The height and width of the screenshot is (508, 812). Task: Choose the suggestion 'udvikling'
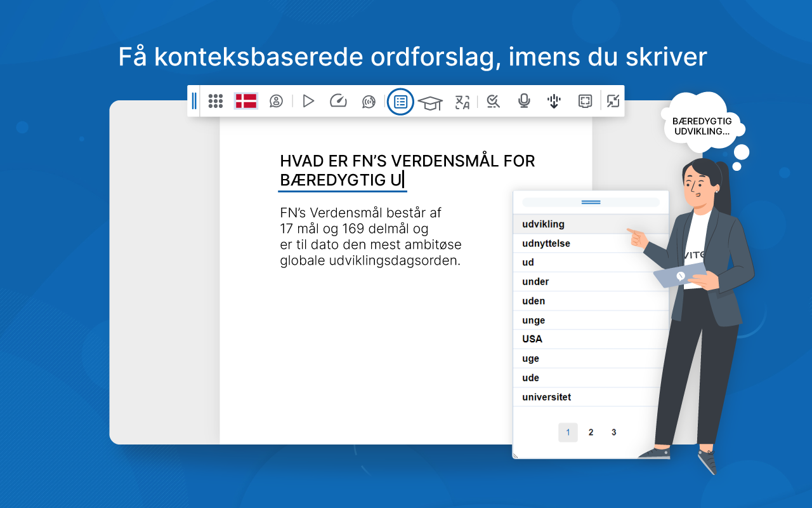tap(591, 224)
